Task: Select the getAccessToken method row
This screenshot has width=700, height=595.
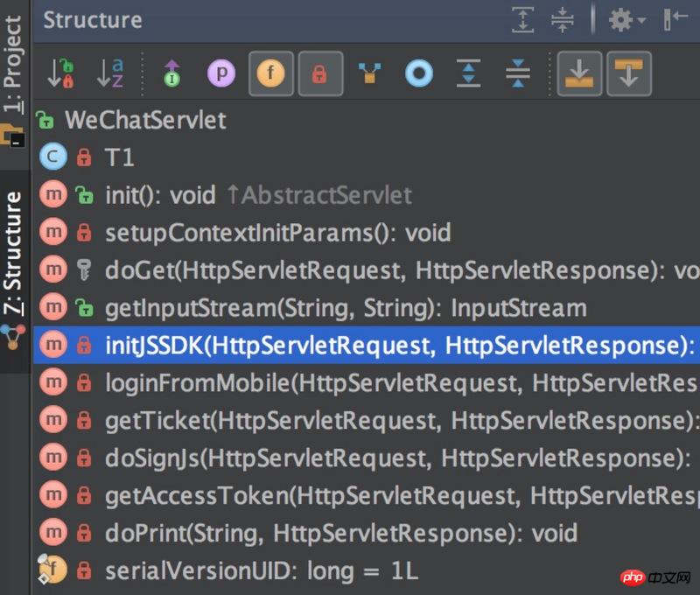Action: pyautogui.click(x=367, y=494)
